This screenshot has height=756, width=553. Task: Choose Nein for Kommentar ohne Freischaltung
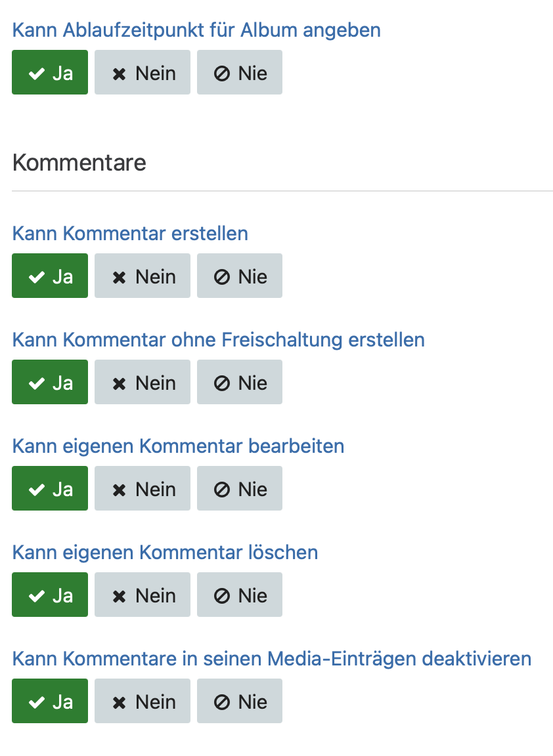(143, 383)
